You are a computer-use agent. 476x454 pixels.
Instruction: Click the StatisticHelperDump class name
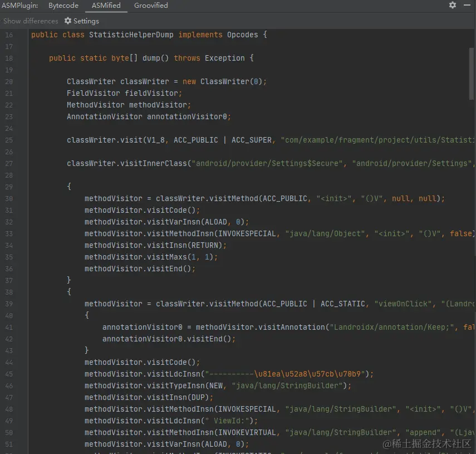[133, 35]
